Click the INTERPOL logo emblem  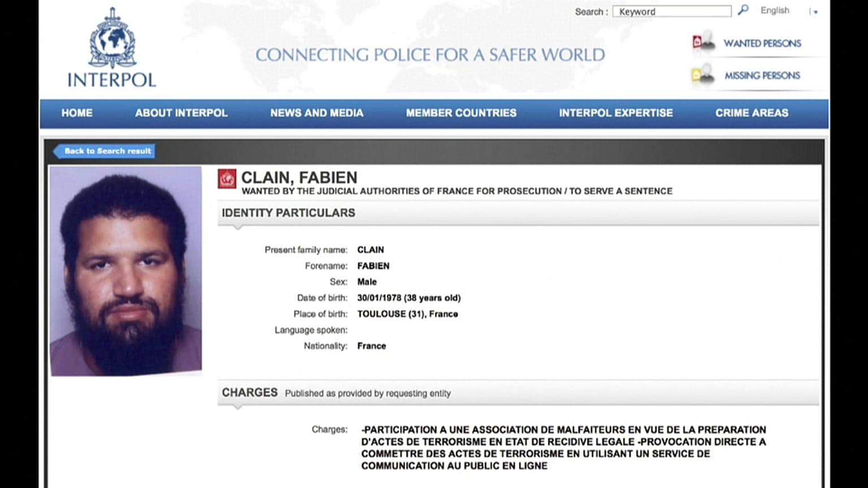[x=112, y=38]
